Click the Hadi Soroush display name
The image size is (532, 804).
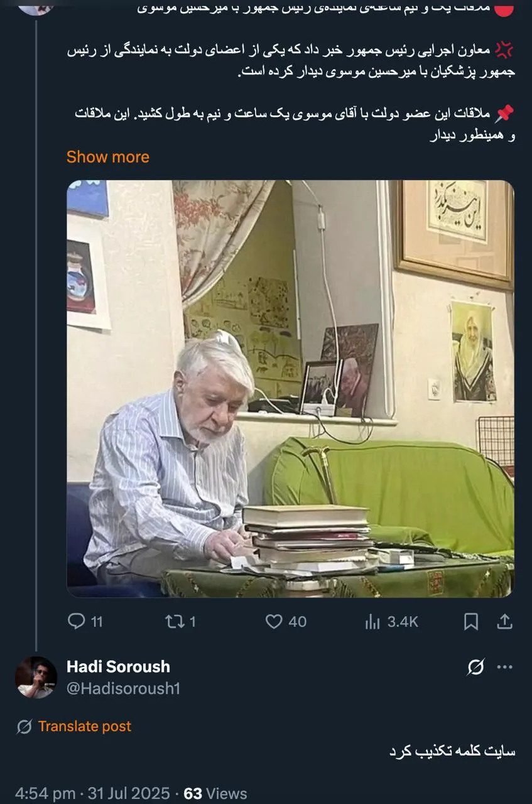(x=118, y=666)
